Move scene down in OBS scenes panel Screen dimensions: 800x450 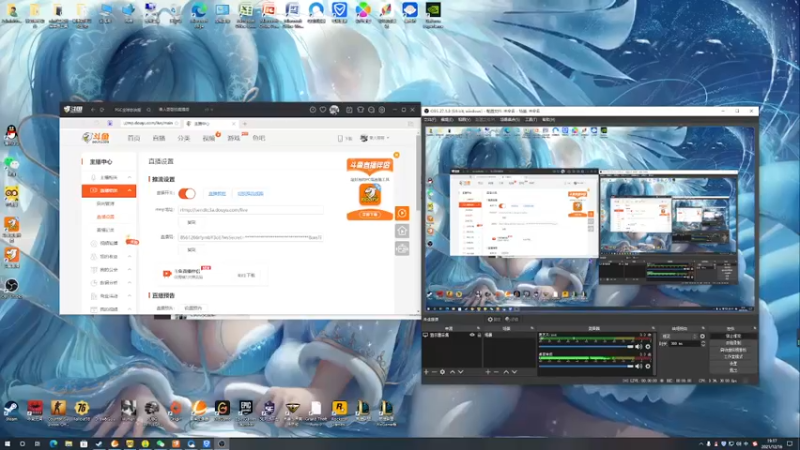(x=514, y=372)
